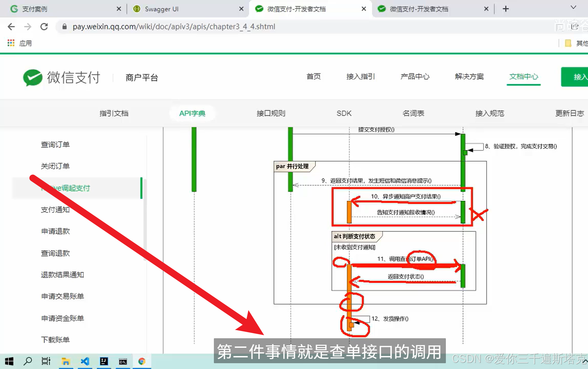Open Windows taskbar search
The width and height of the screenshot is (588, 369).
point(28,361)
